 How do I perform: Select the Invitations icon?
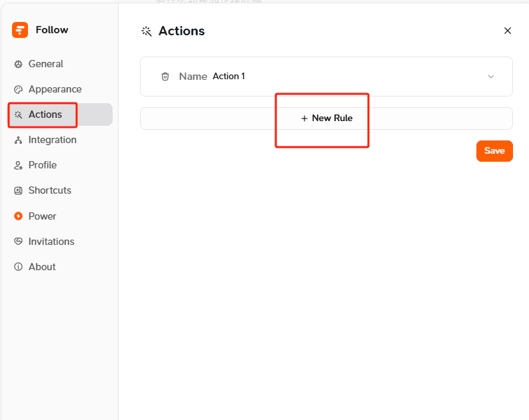pos(18,242)
